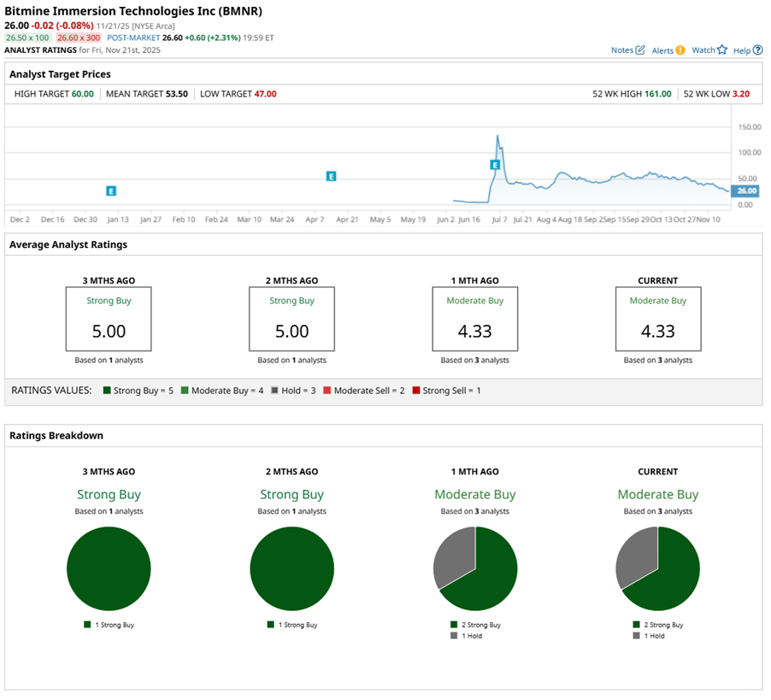
Task: Select the earnings marker near Jan 13
Action: coord(110,191)
